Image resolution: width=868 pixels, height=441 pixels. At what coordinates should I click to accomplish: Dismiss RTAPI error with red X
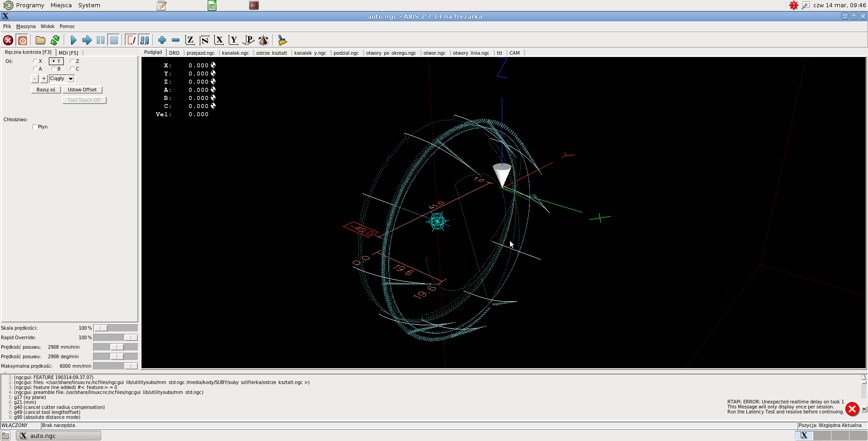click(852, 409)
